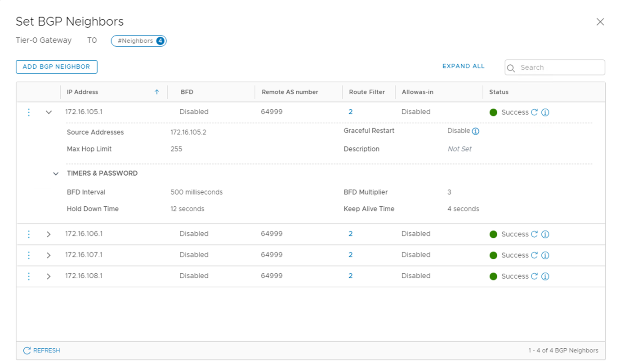Close the Set BGP Neighbors dialog
620x364 pixels.
point(600,22)
